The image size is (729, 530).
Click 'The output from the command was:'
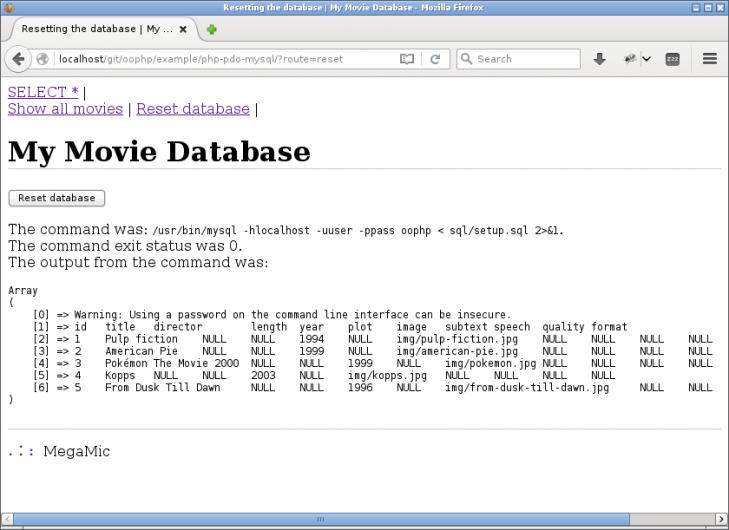pos(138,262)
